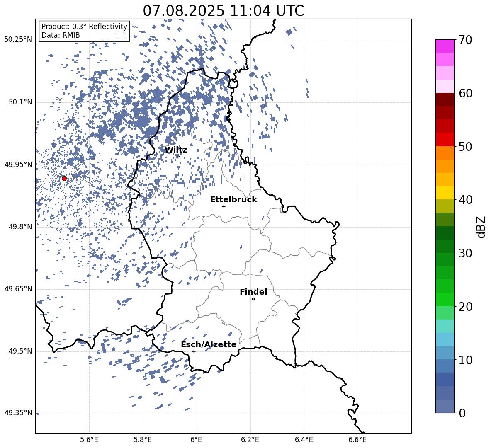Click the Ettelbruck station cross marker

tap(224, 206)
